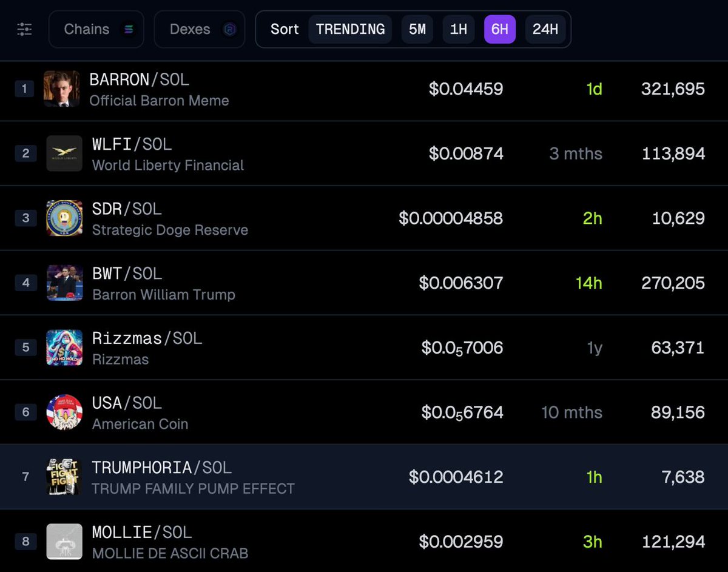Click the 89,156 count value
Image resolution: width=728 pixels, height=572 pixels.
click(x=678, y=412)
